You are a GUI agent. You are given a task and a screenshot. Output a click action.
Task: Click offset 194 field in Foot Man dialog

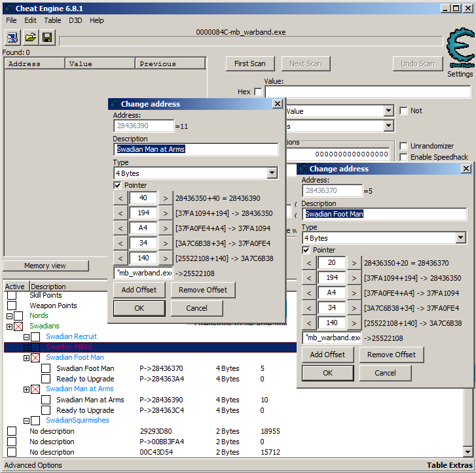(331, 277)
